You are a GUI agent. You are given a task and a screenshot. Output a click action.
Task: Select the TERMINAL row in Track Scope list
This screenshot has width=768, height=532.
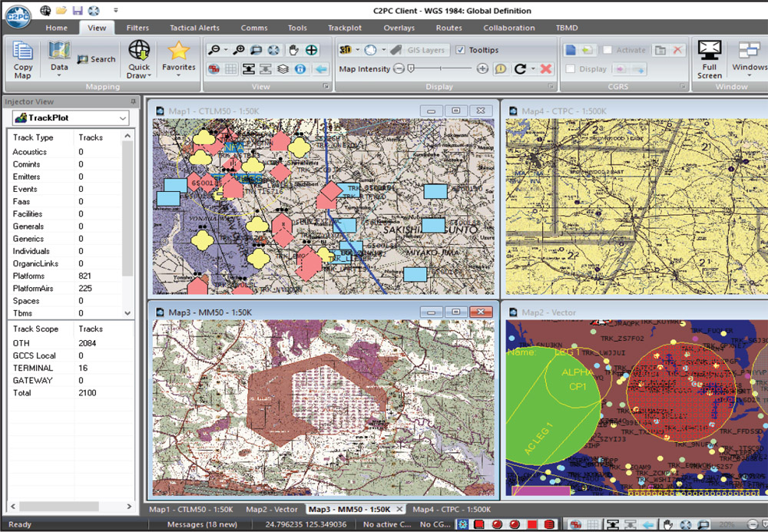point(71,368)
